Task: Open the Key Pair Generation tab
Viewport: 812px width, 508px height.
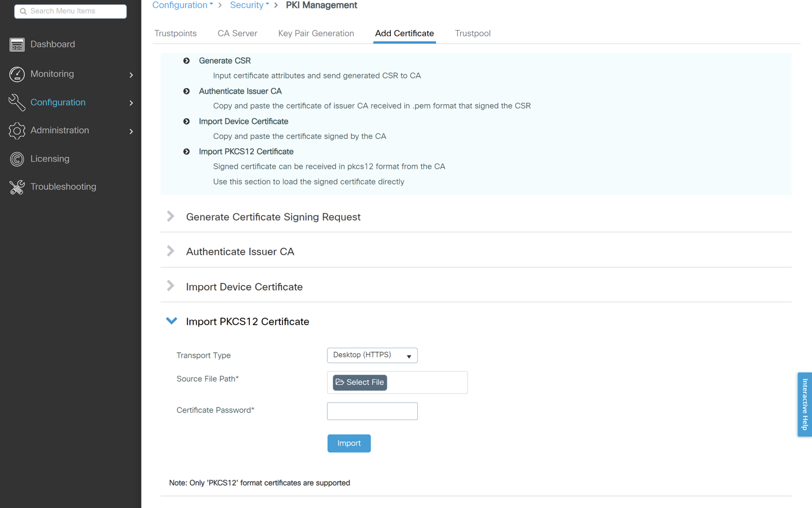Action: 316,33
